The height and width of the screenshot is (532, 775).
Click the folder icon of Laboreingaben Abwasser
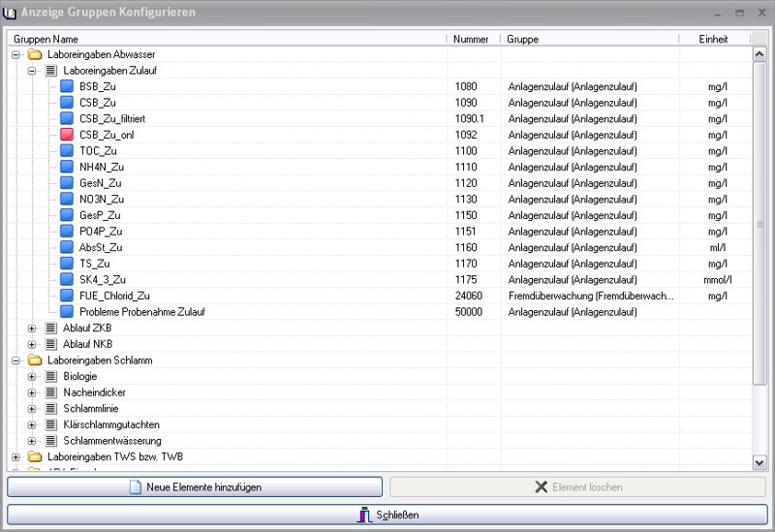point(35,54)
